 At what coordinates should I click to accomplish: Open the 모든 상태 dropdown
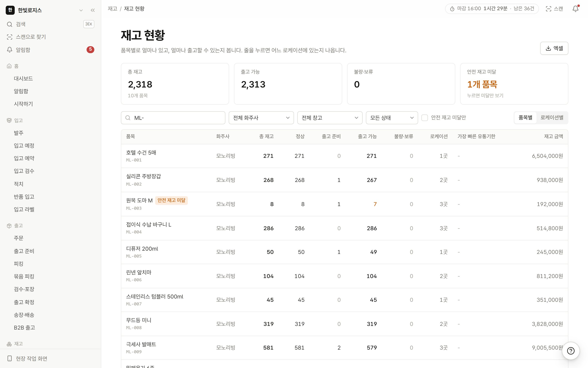[392, 118]
